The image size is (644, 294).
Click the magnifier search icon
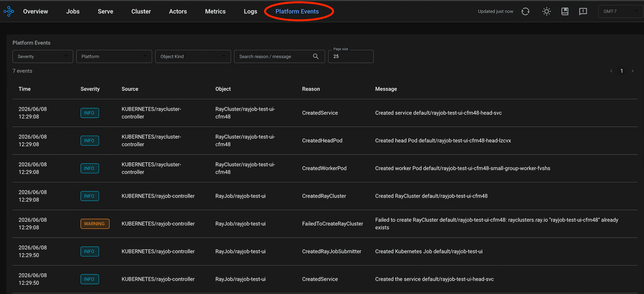316,57
